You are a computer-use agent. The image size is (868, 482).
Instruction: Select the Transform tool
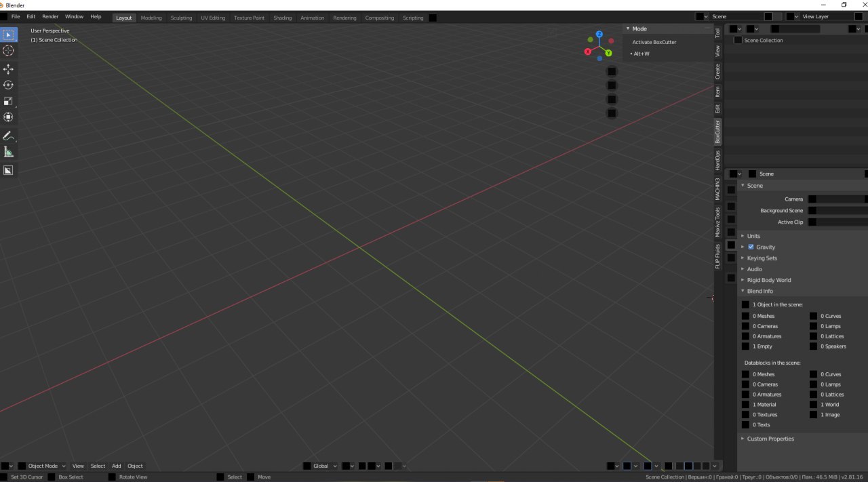pos(9,117)
